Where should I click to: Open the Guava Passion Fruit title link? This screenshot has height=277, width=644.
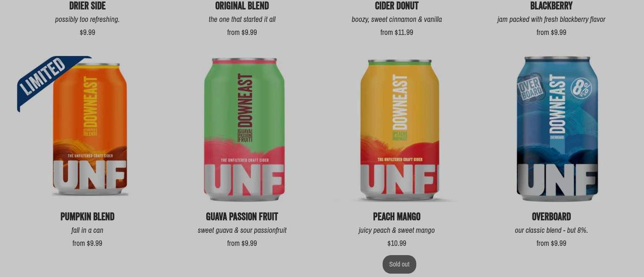click(242, 217)
